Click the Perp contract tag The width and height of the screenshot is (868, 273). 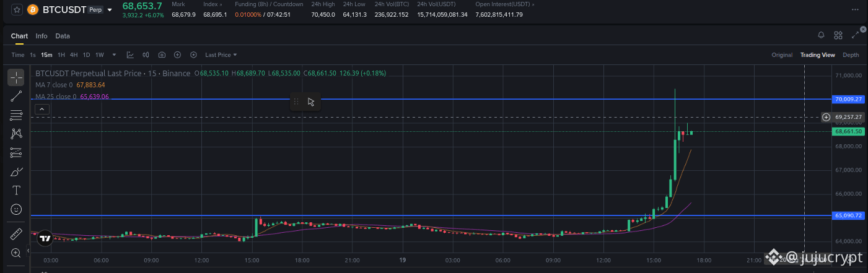click(95, 10)
